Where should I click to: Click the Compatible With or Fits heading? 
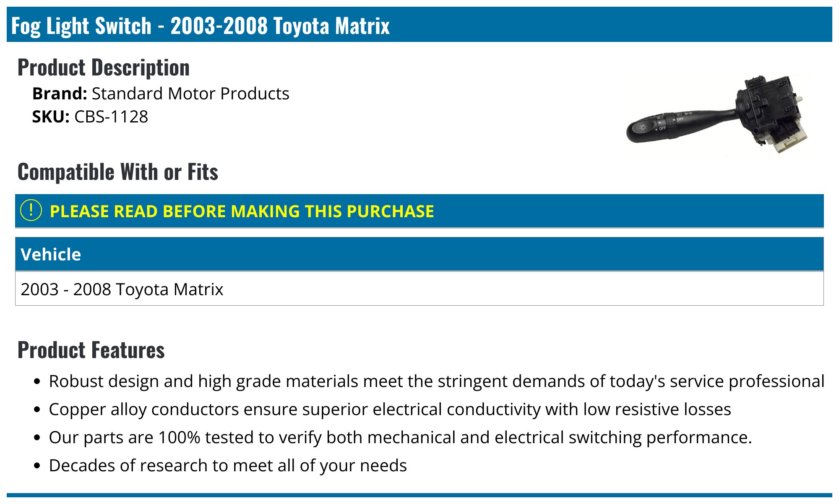[x=118, y=172]
